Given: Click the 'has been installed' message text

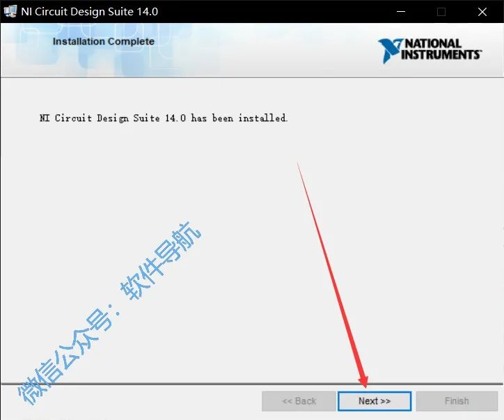Looking at the screenshot, I should pos(164,118).
